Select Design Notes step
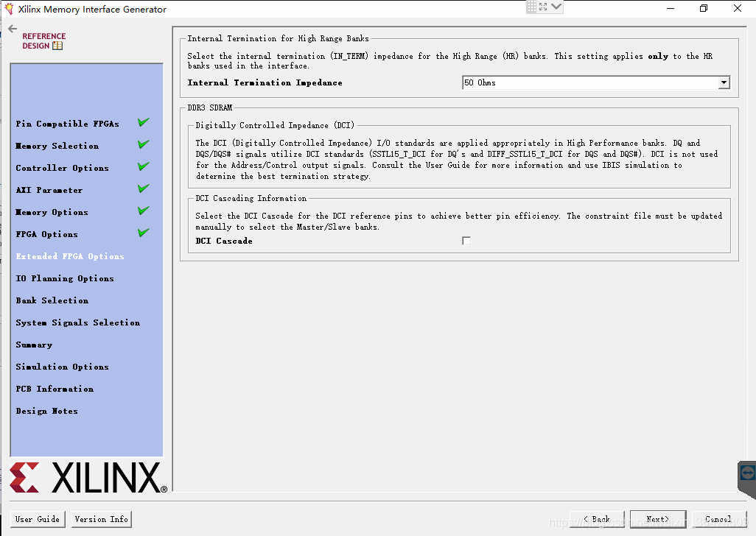This screenshot has width=756, height=536. tap(46, 412)
